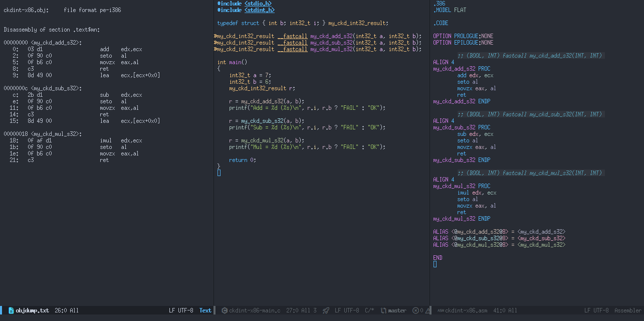This screenshot has height=321, width=644.
Task: Click the ASM icon before ckdint-x86.asm
Action: pyautogui.click(x=441, y=310)
